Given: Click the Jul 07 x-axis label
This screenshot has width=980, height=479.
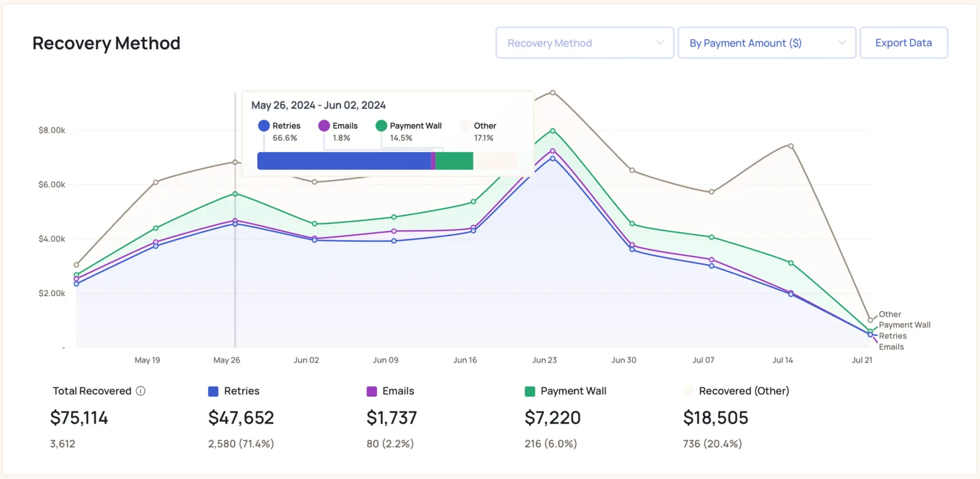Looking at the screenshot, I should point(703,360).
